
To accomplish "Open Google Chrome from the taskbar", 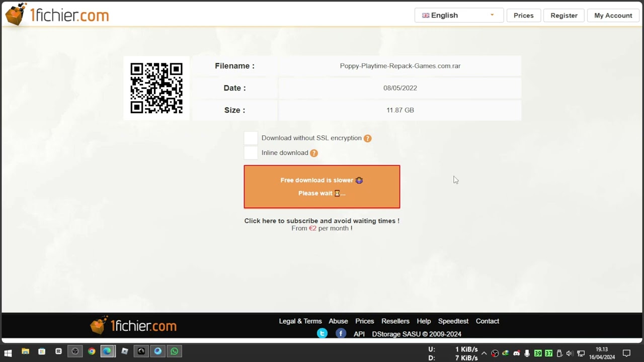I will click(92, 351).
